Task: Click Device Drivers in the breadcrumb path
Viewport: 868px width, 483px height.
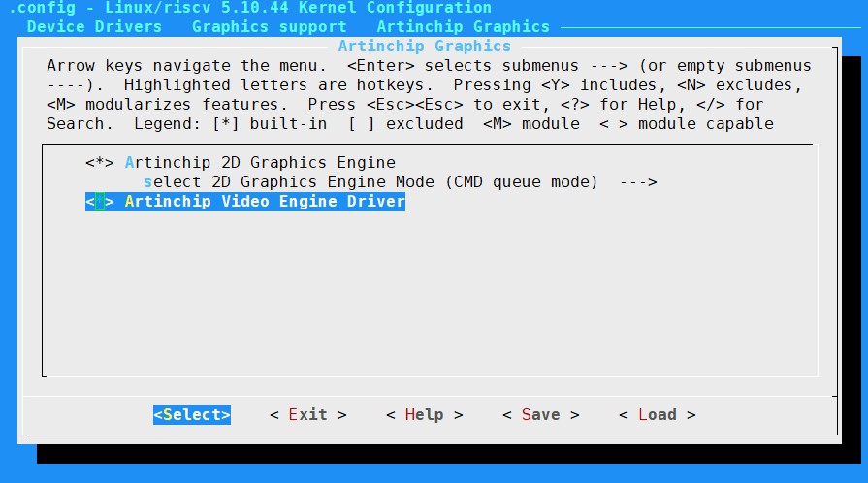Action: pos(95,27)
